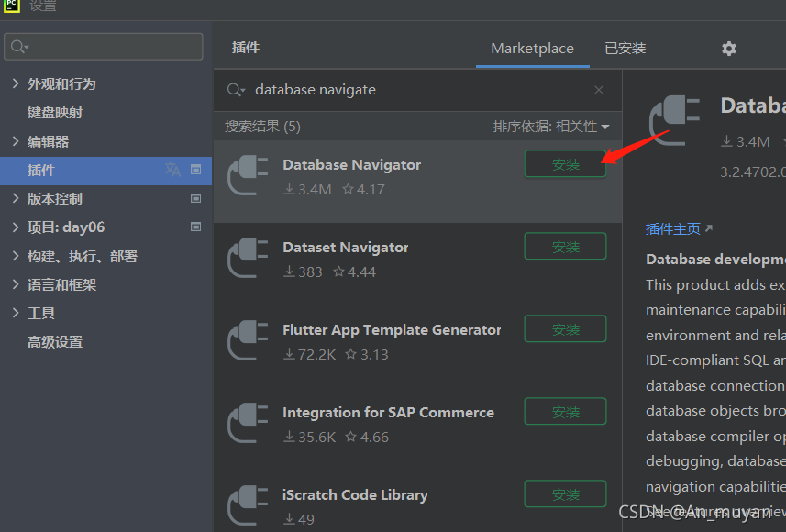Click the 插件 panel heading
Screen dimensions: 786x532
click(x=246, y=48)
